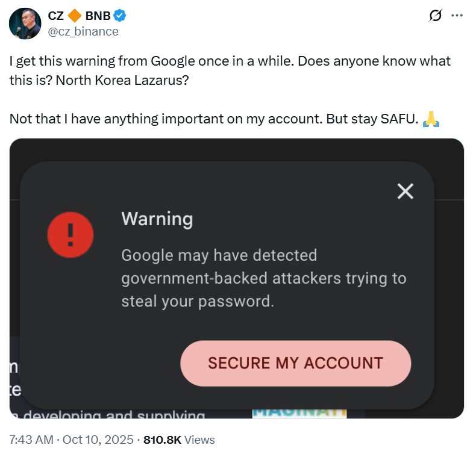Click the government-backed attackers message text

pyautogui.click(x=263, y=278)
